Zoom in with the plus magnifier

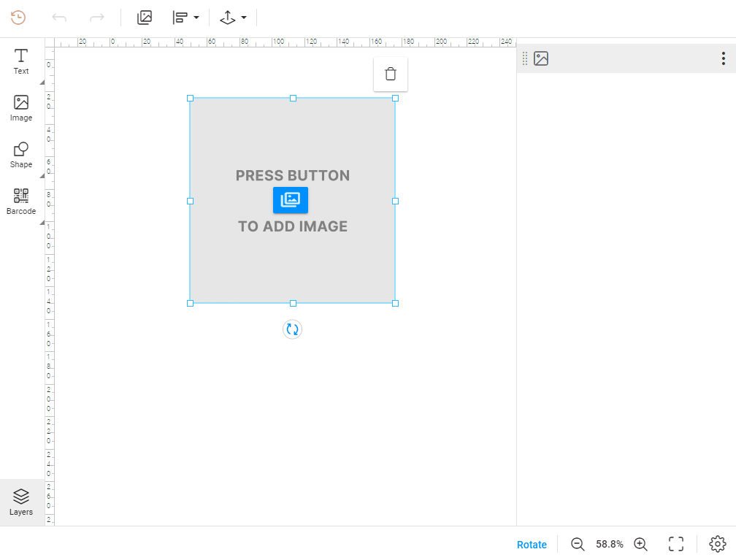[x=641, y=545]
